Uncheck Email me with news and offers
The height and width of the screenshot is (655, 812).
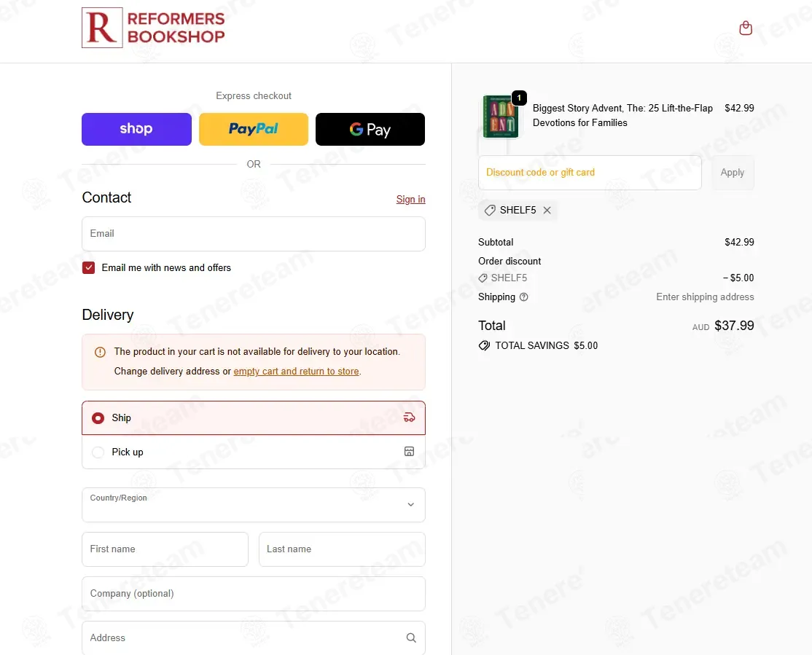click(88, 267)
